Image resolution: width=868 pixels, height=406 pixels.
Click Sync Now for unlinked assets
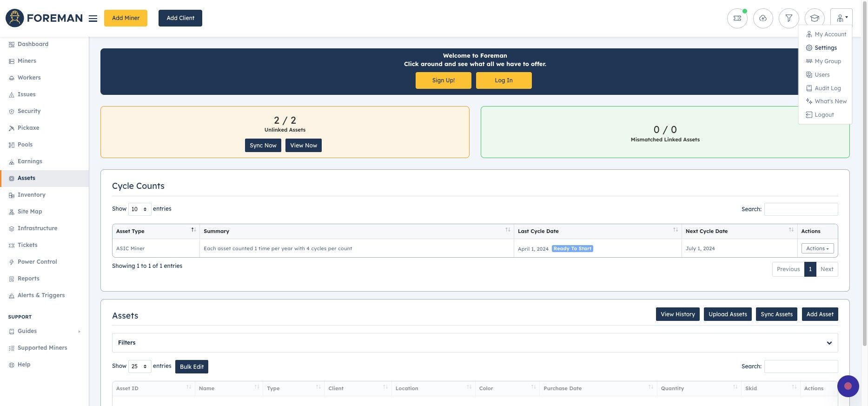(x=263, y=146)
